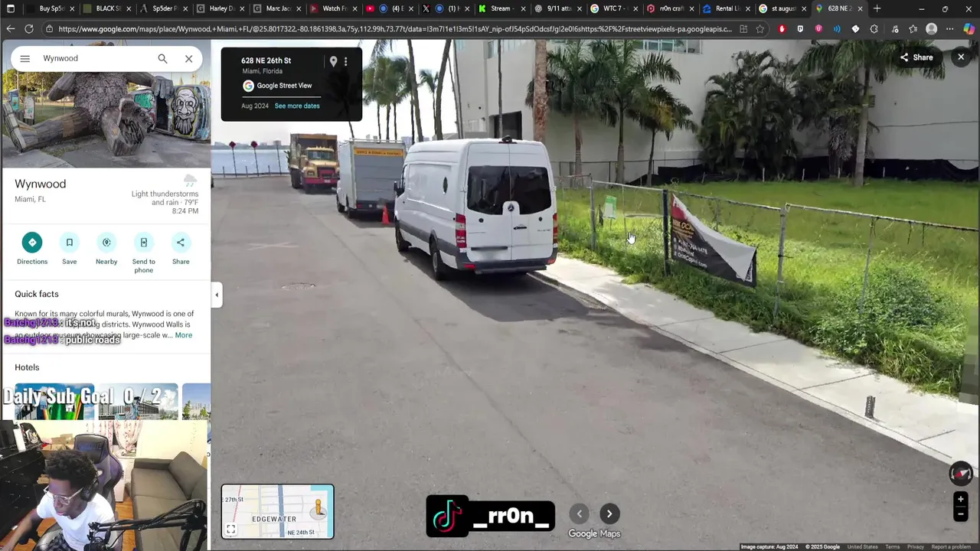Open the three-dot menu in address card
Image resolution: width=980 pixels, height=551 pixels.
pos(346,61)
